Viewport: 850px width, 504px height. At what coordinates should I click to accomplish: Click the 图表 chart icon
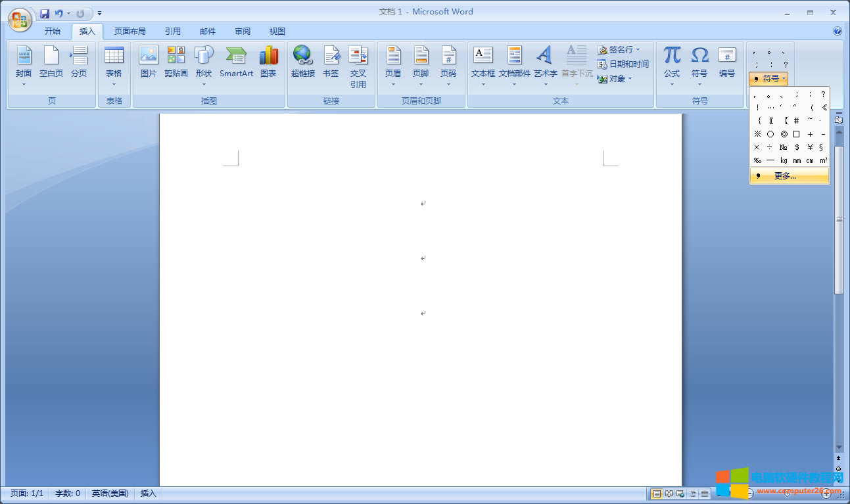pyautogui.click(x=268, y=62)
